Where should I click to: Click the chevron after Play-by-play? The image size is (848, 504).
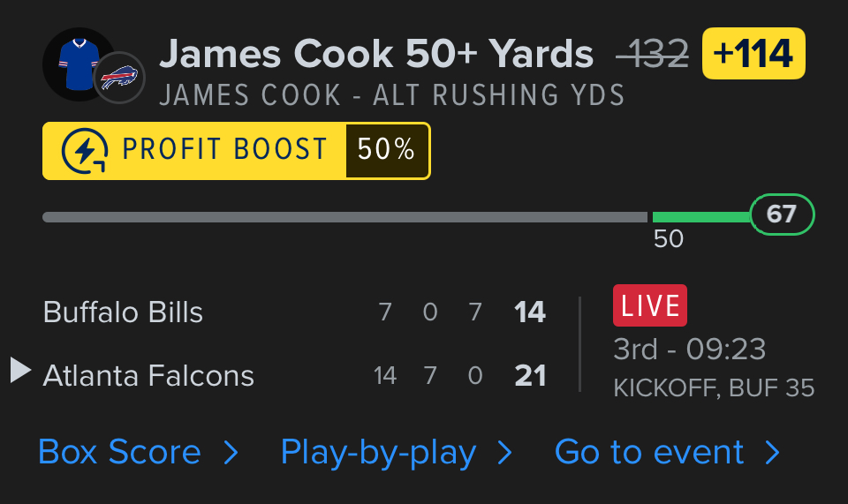(x=505, y=453)
